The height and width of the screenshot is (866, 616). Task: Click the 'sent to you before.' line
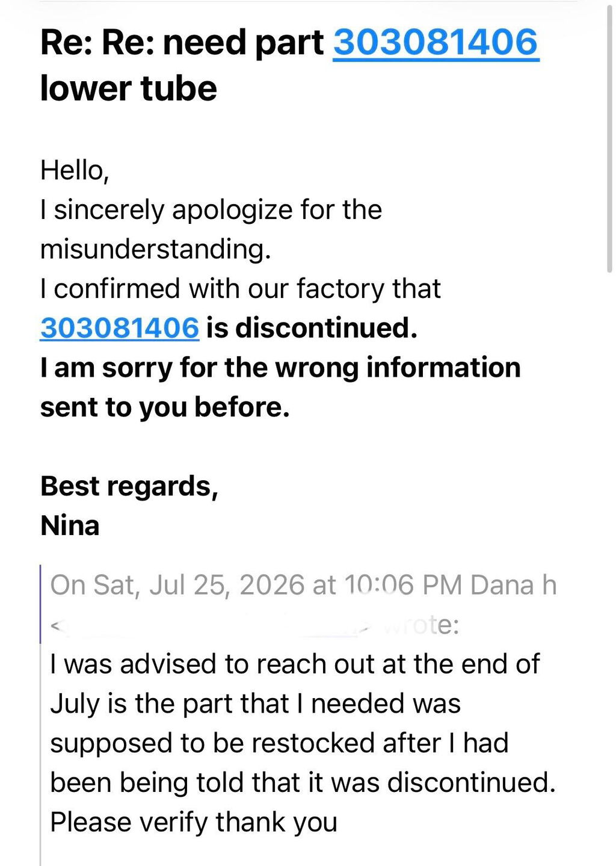pyautogui.click(x=165, y=407)
